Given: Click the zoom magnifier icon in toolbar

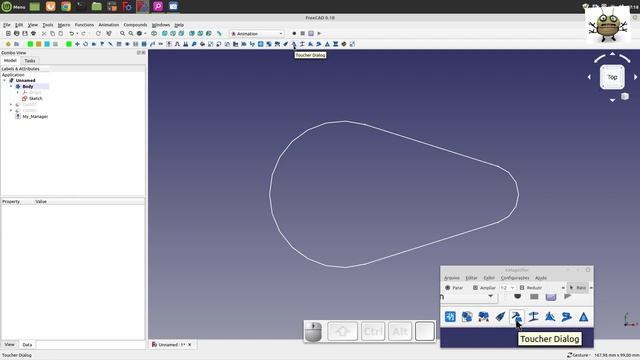Looking at the screenshot, I should pyautogui.click(x=122, y=33).
